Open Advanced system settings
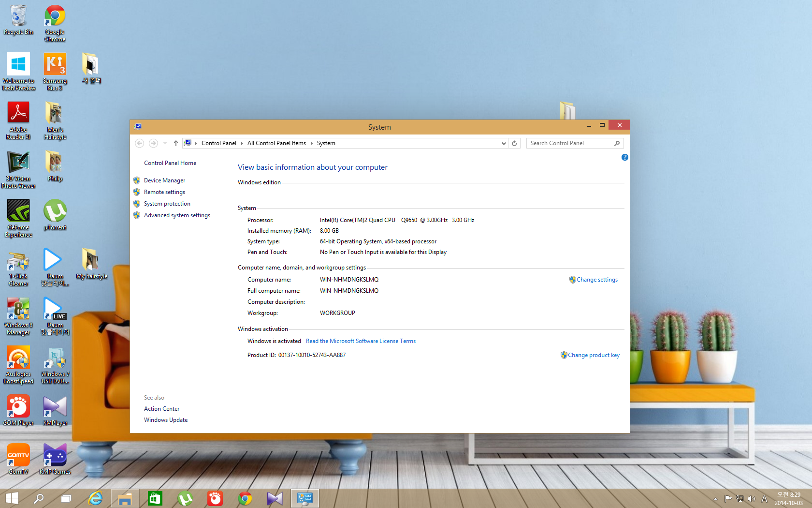 (177, 215)
